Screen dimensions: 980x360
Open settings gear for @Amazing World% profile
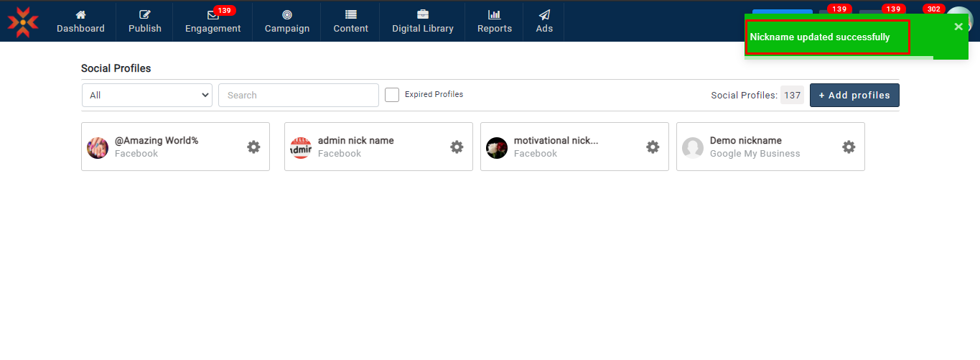point(253,147)
